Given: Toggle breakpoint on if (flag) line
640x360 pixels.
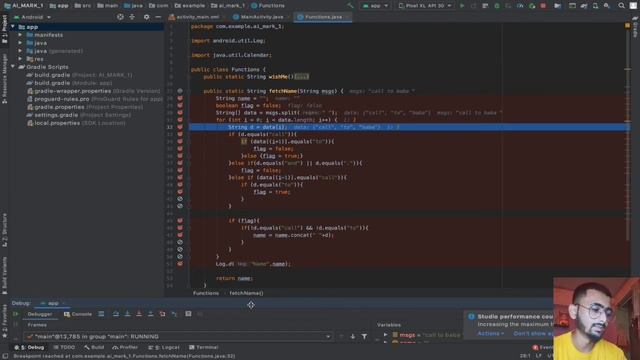Looking at the screenshot, I should click(x=180, y=220).
